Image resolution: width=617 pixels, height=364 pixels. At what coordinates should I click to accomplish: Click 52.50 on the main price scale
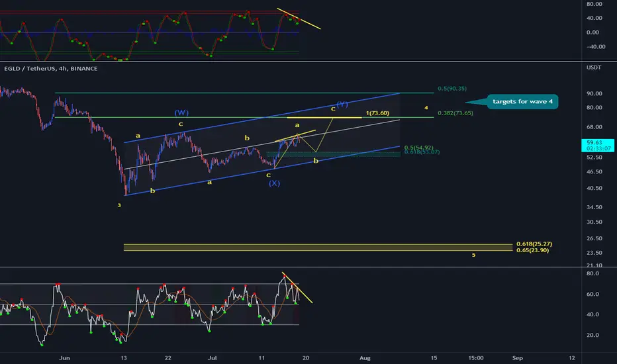coord(594,157)
